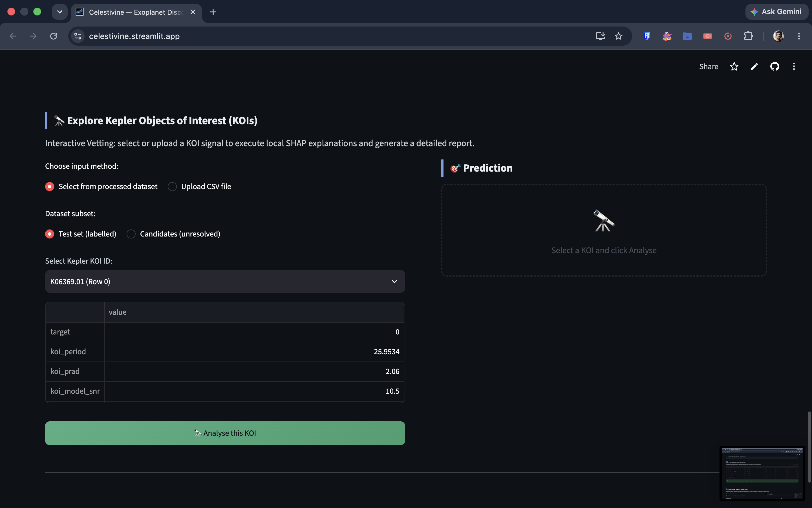This screenshot has width=812, height=508.
Task: Click the Explore Kepler Objects of Interest heading
Action: coord(156,121)
